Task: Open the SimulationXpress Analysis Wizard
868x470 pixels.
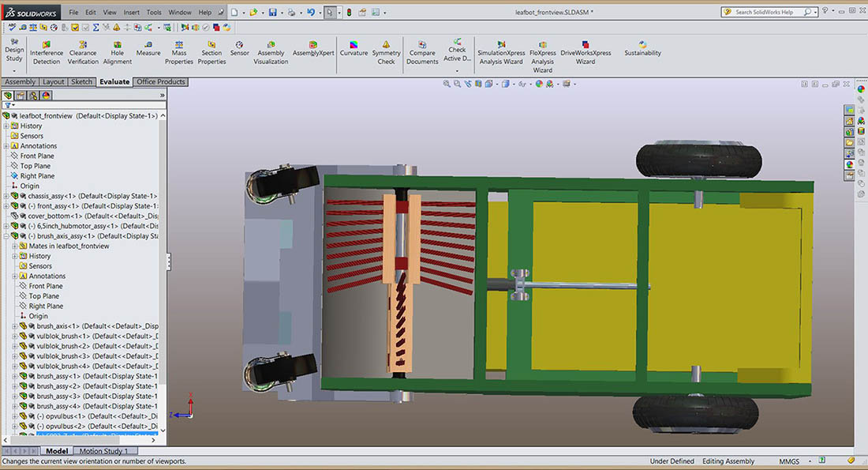Action: click(x=501, y=53)
